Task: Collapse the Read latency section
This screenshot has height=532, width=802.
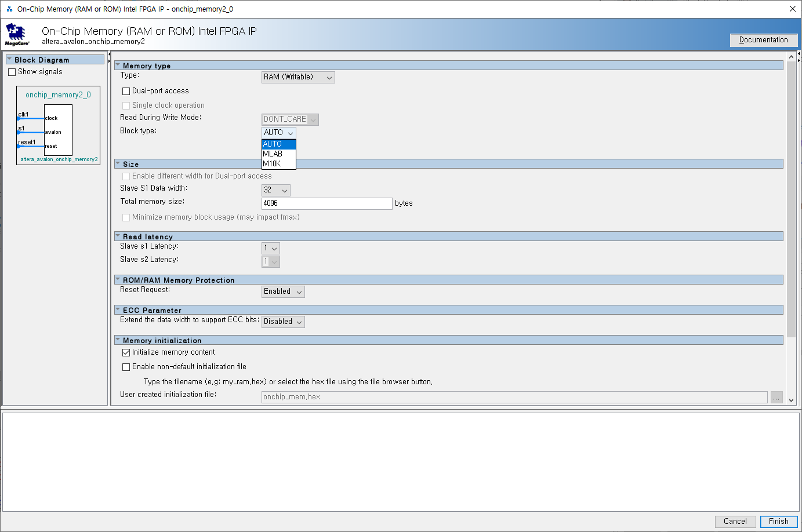Action: pyautogui.click(x=118, y=236)
